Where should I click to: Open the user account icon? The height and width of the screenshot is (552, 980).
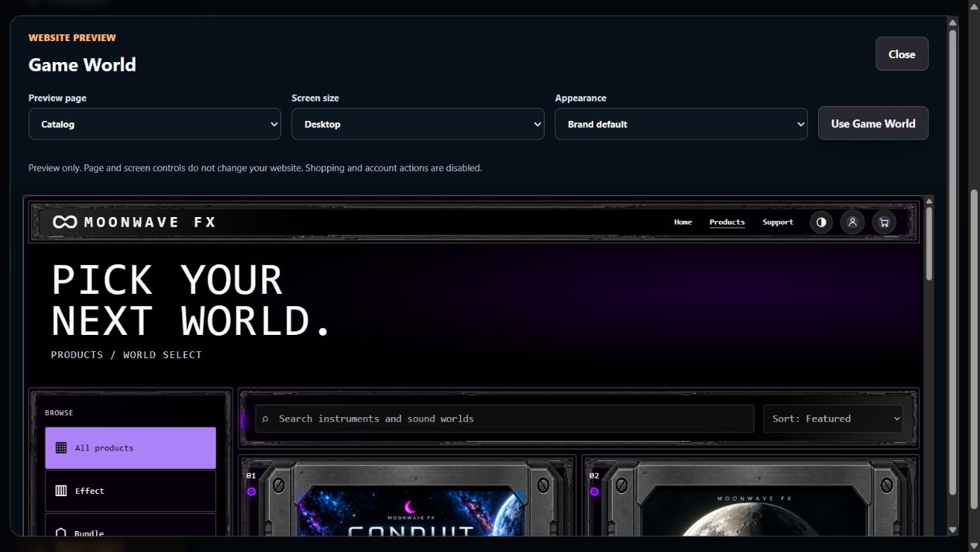[x=852, y=223]
